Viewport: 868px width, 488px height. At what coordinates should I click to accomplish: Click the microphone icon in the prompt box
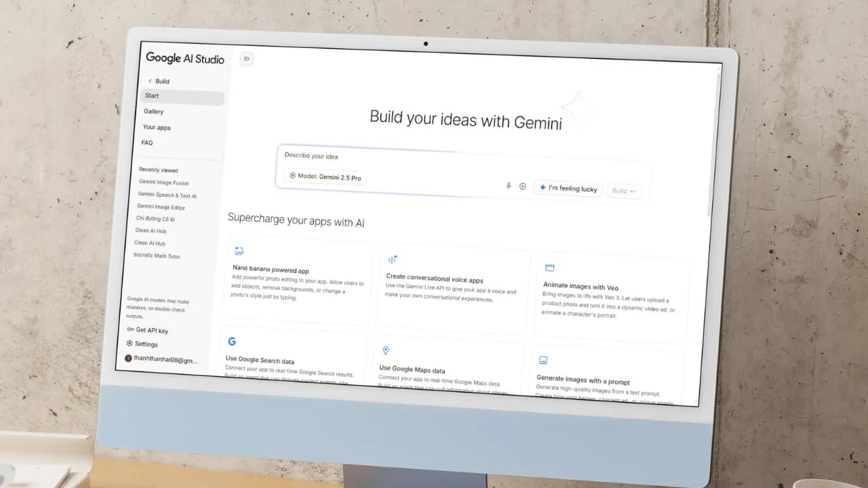coord(509,186)
